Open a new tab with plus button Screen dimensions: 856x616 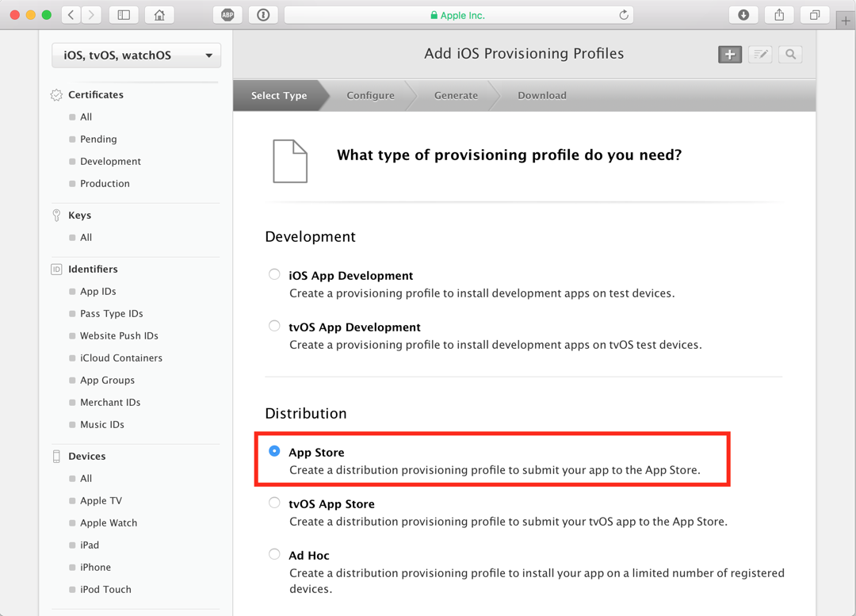(846, 21)
